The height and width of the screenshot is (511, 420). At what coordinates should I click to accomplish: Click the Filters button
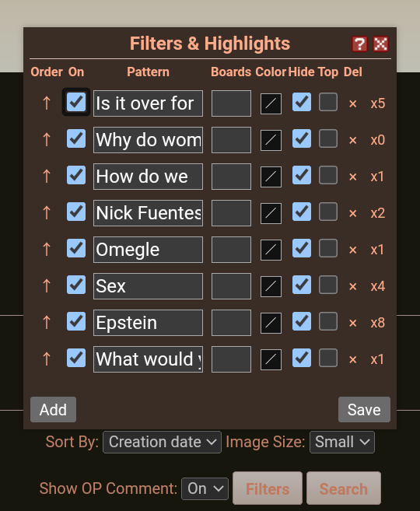coord(268,488)
